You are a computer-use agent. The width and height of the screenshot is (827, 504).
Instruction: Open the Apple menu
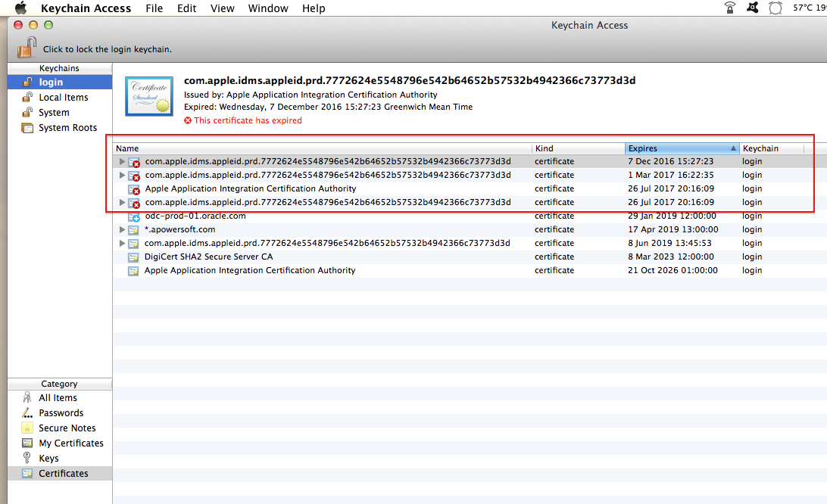point(20,8)
